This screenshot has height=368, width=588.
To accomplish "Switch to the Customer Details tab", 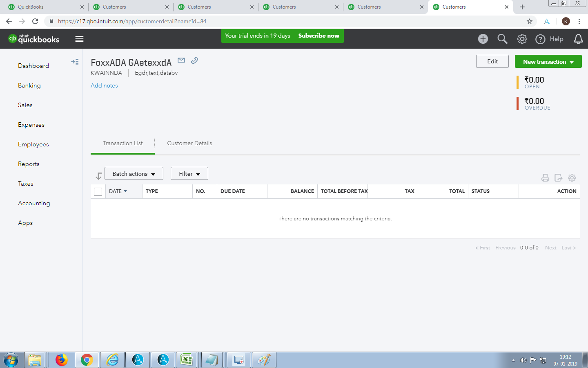I will click(x=189, y=143).
